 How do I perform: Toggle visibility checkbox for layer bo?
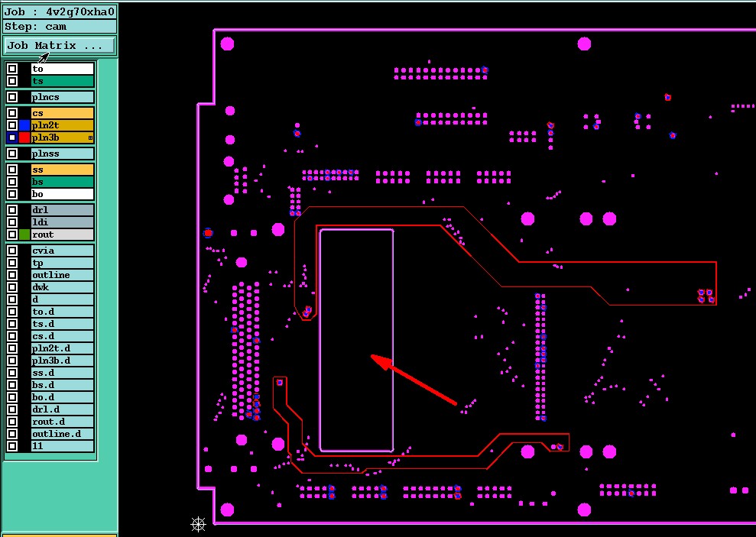tap(12, 194)
